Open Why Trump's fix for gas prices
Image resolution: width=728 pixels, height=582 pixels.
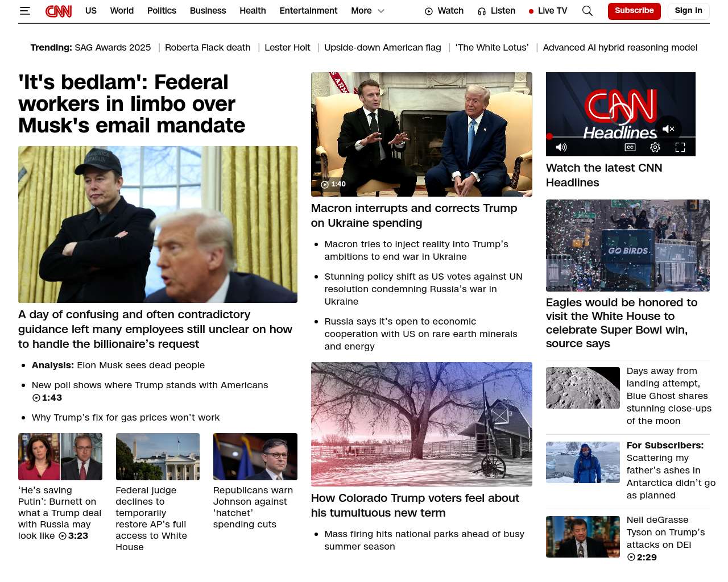tap(126, 418)
